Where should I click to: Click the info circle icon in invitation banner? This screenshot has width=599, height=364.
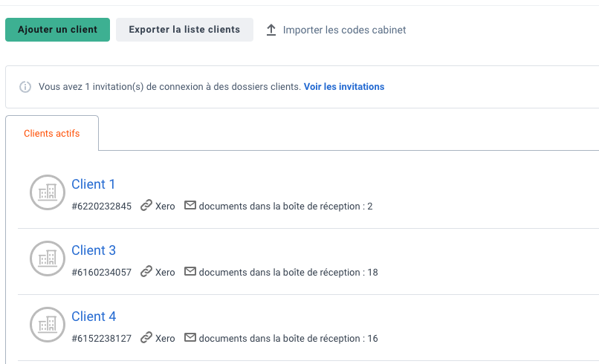pos(25,87)
